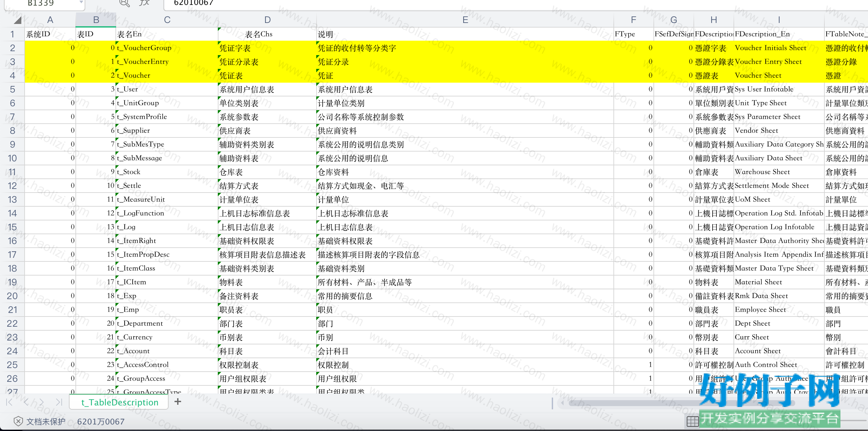Click the FDescription_En header cell

click(779, 34)
